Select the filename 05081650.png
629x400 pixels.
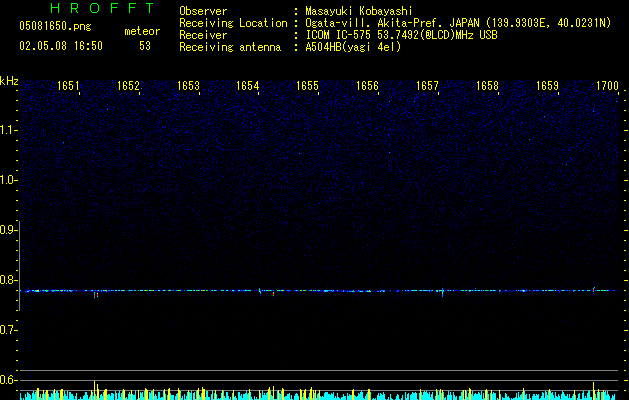coord(55,26)
